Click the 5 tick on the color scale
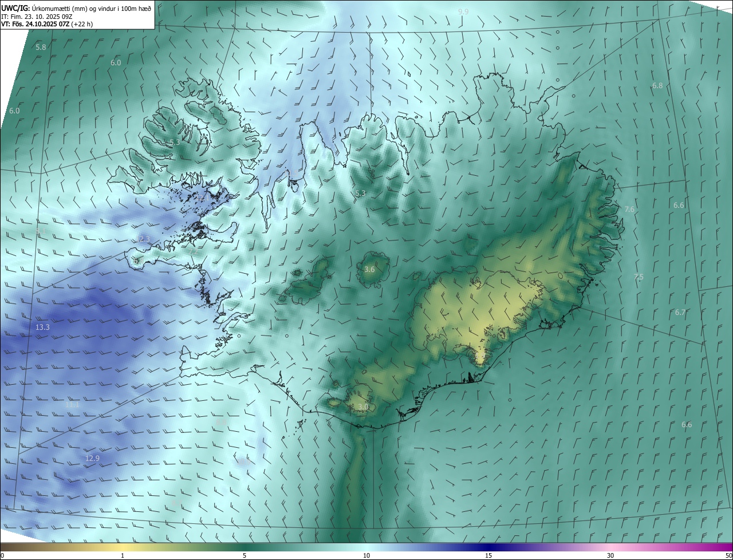This screenshot has width=733, height=560. pyautogui.click(x=245, y=555)
